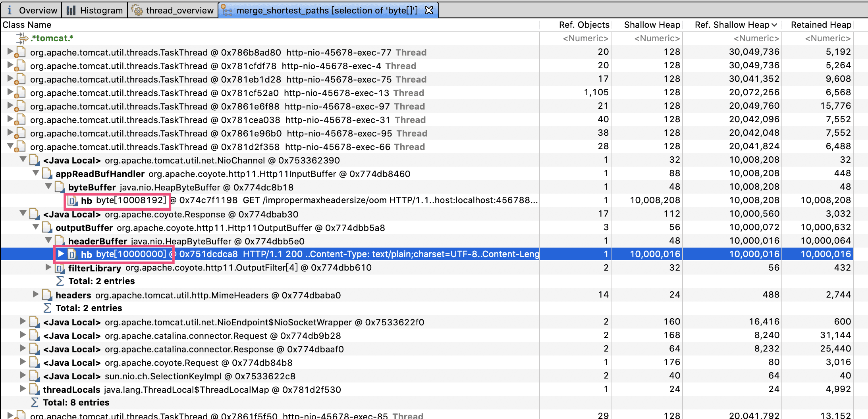Sort by Ref. Shallow Heap column header
This screenshot has width=868, height=419.
pyautogui.click(x=732, y=25)
